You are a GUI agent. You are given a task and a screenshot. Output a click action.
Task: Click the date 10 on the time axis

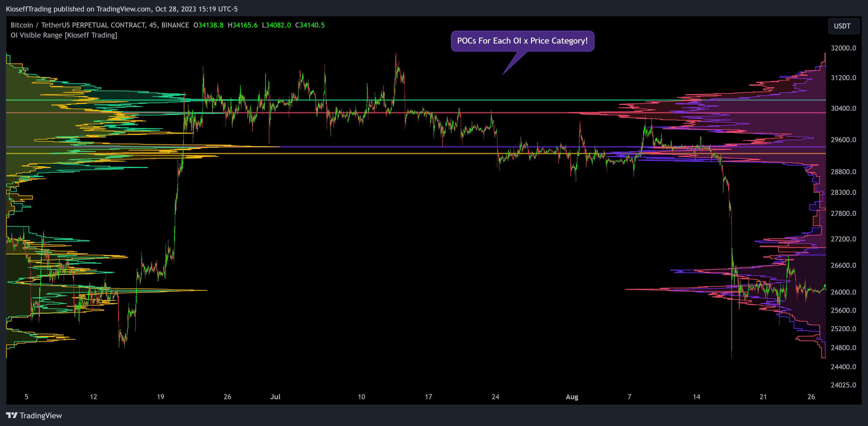(361, 397)
